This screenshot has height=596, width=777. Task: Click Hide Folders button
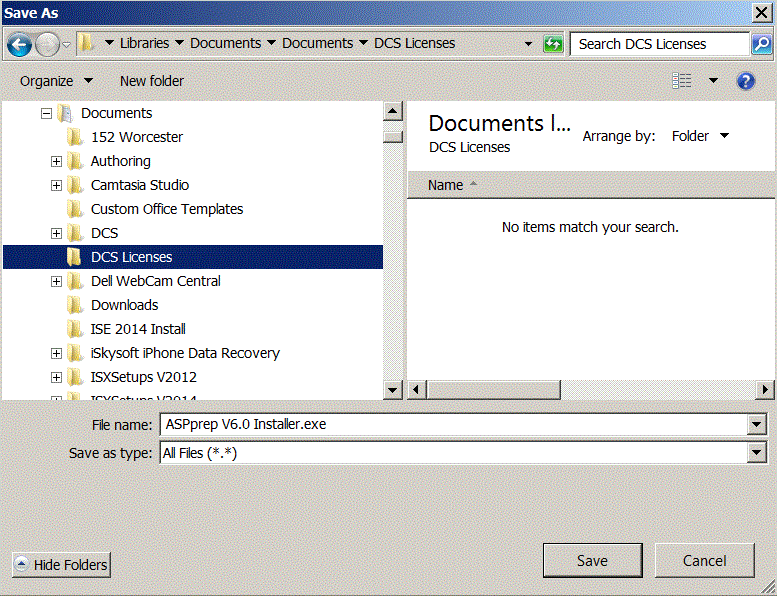pos(61,565)
